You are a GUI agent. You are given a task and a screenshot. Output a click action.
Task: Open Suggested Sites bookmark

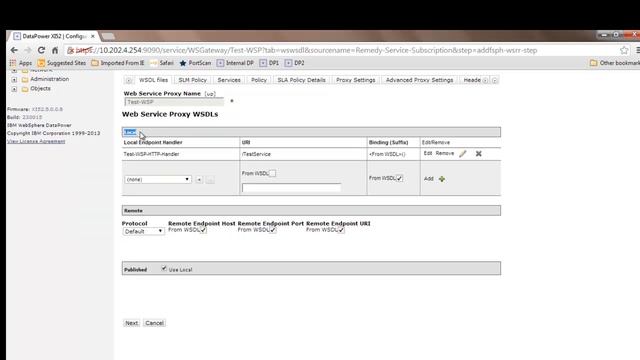pos(62,63)
